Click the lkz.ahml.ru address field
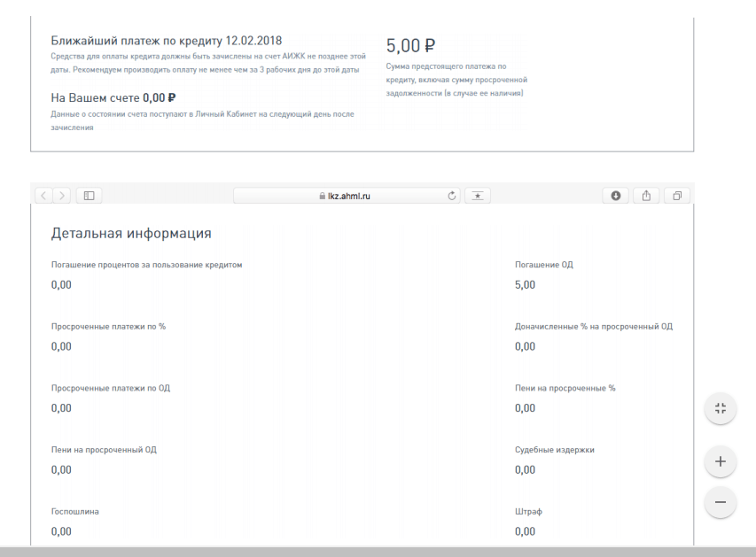Viewport: 756px width, 557px height. click(355, 196)
